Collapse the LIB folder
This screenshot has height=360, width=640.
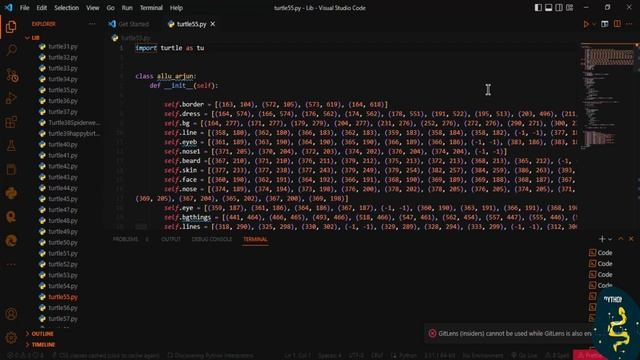point(33,38)
